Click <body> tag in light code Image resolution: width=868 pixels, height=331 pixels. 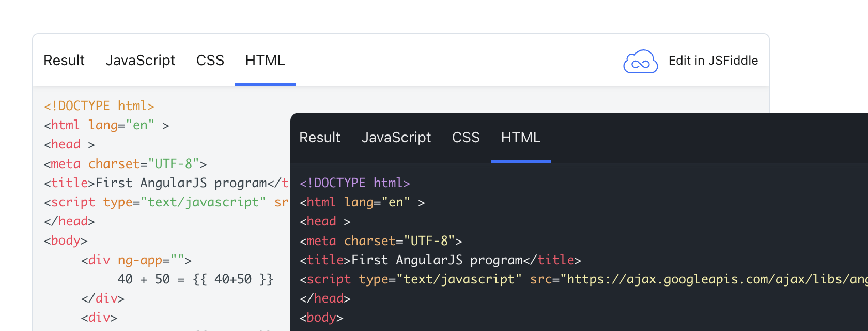[66, 240]
